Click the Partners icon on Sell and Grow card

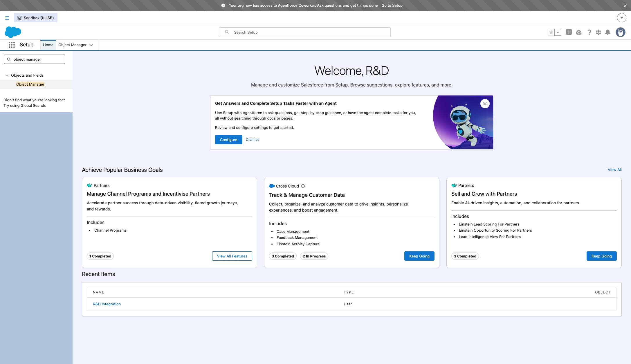tap(454, 185)
